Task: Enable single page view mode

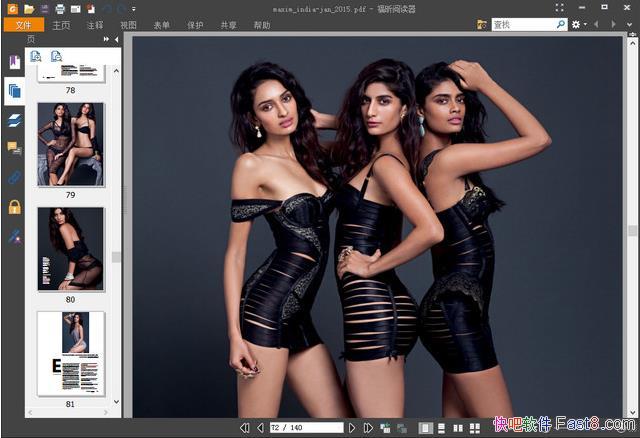Action: pyautogui.click(x=427, y=428)
